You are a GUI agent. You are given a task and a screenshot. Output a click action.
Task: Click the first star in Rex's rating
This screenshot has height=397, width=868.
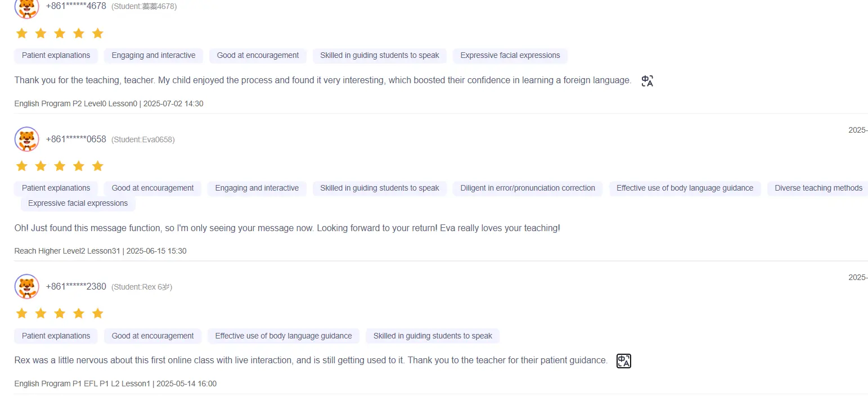pyautogui.click(x=21, y=313)
